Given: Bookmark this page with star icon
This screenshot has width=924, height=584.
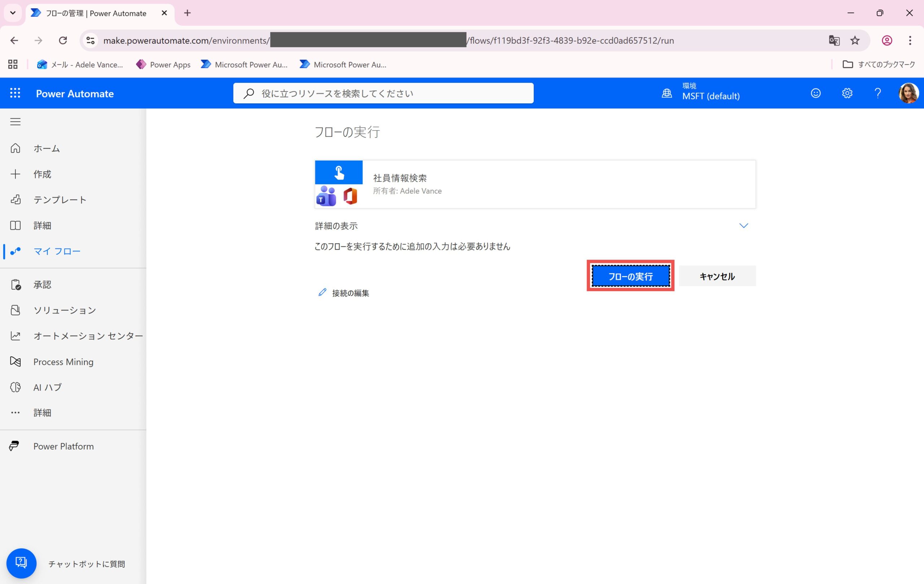Looking at the screenshot, I should coord(855,40).
